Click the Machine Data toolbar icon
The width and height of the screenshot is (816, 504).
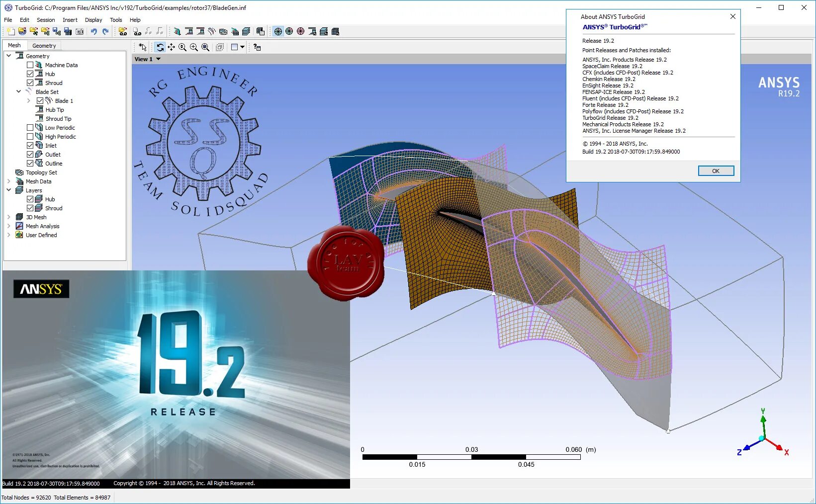click(178, 31)
